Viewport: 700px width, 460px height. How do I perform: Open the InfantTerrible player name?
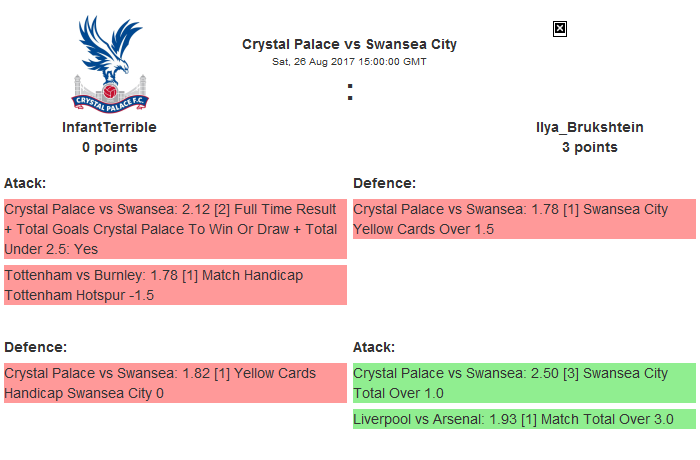(109, 127)
